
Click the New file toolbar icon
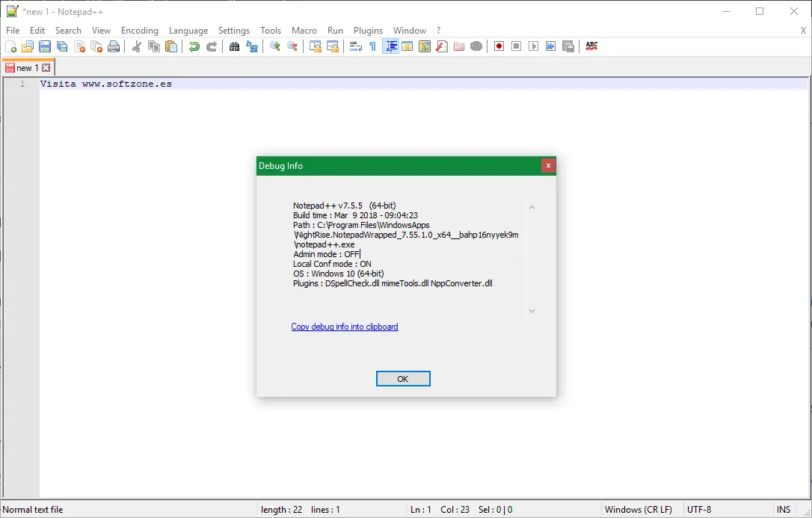coord(10,46)
